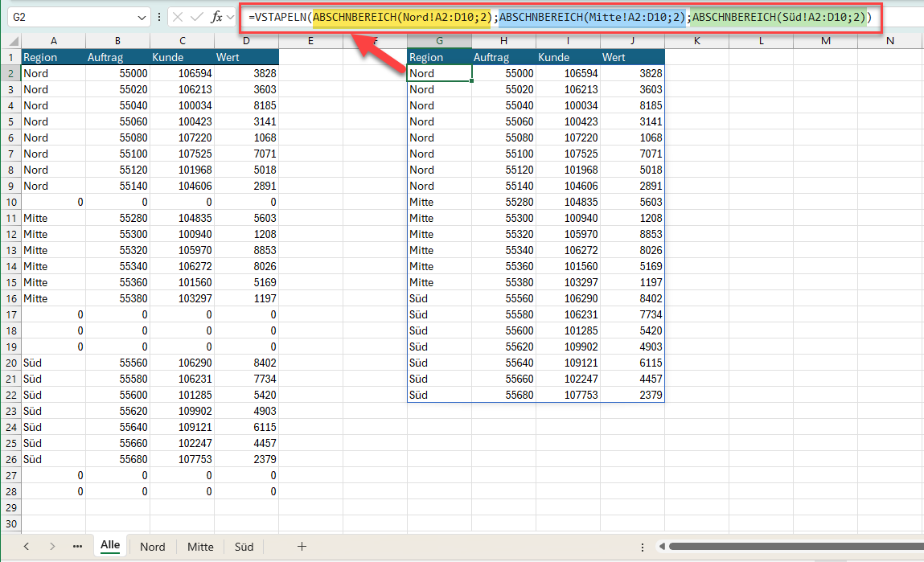Open the Süd sheet tab
Viewport: 924px width, 562px height.
click(x=244, y=547)
